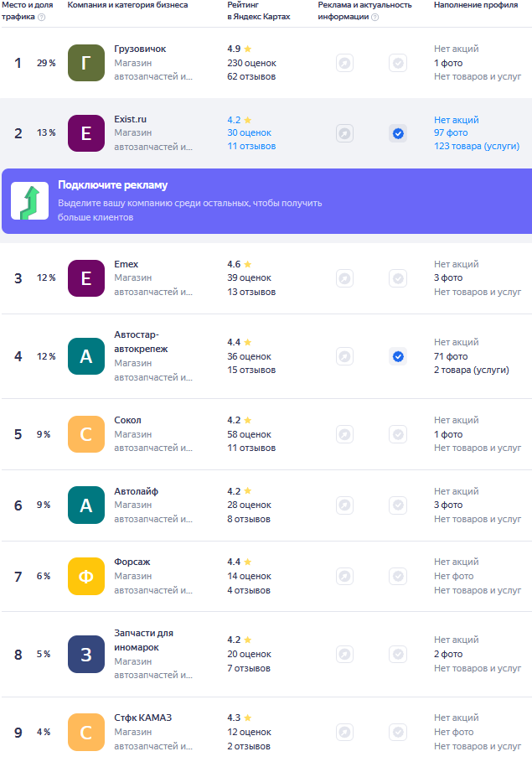Click the verified checkmark for Emex
532x767 pixels.
click(398, 278)
